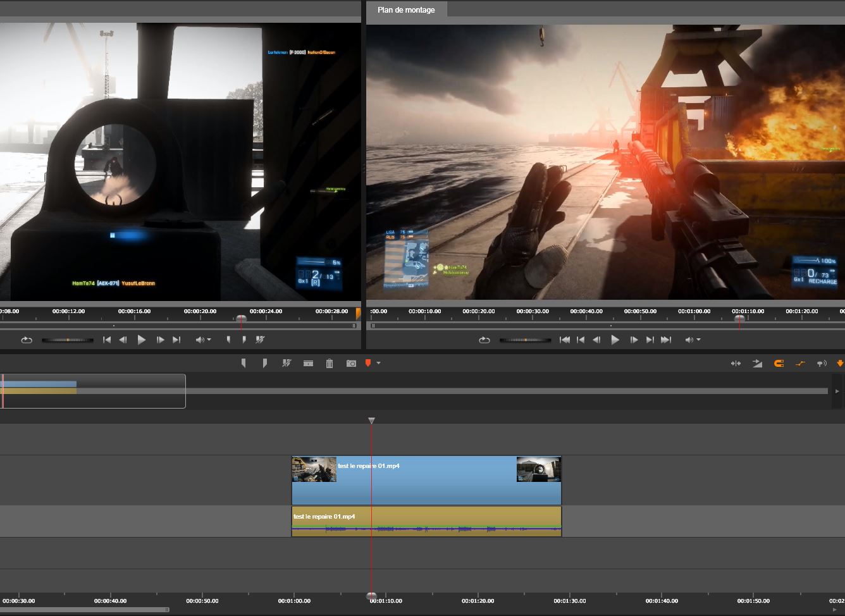Click 00:00:30.00 on timeline player ruler
Image resolution: width=845 pixels, height=616 pixels.
(x=533, y=311)
